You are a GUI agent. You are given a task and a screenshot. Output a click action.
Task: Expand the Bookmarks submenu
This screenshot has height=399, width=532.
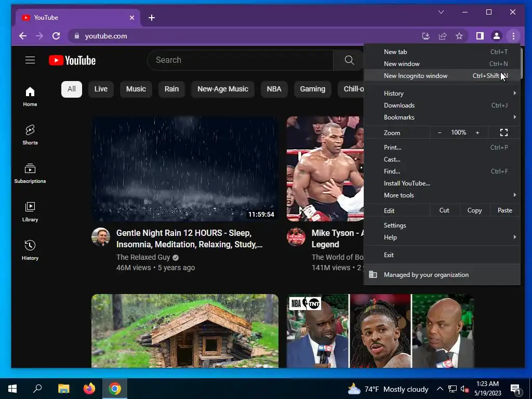tap(442, 117)
